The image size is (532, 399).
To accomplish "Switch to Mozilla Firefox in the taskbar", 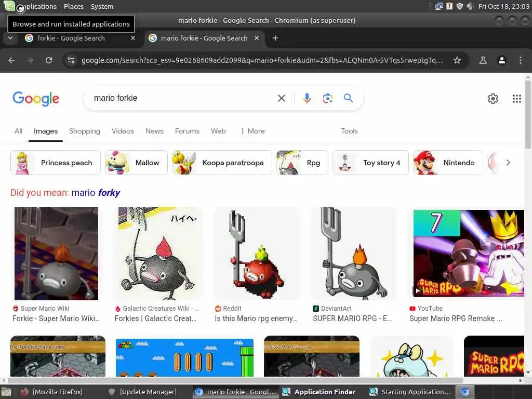I will click(x=52, y=392).
